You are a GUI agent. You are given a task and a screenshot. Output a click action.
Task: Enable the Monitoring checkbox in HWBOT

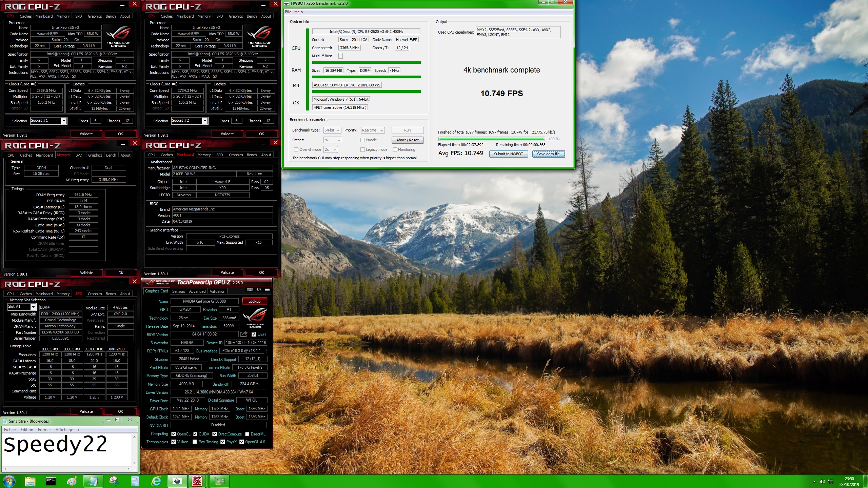[395, 149]
